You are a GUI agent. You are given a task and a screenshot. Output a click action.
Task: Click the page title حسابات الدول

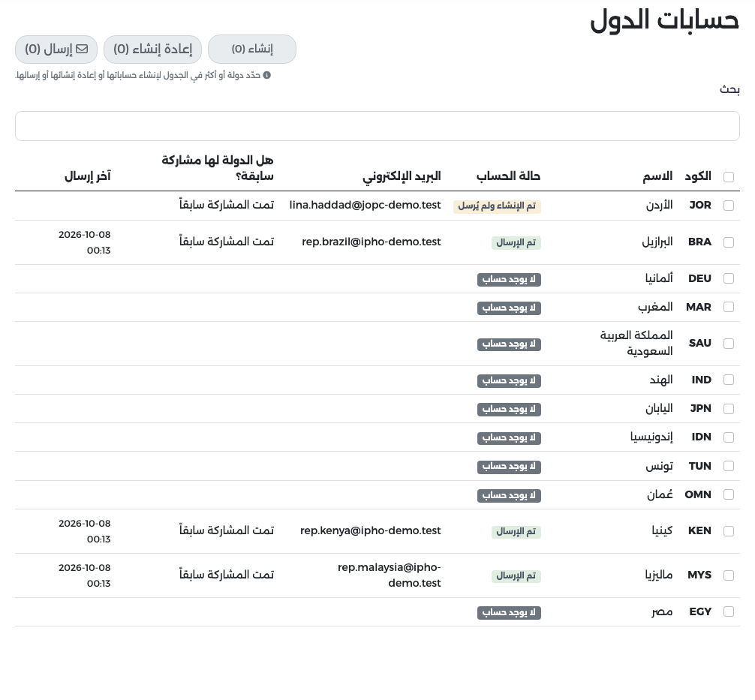(664, 20)
